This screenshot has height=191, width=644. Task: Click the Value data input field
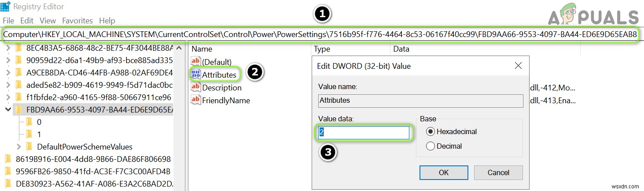point(364,133)
